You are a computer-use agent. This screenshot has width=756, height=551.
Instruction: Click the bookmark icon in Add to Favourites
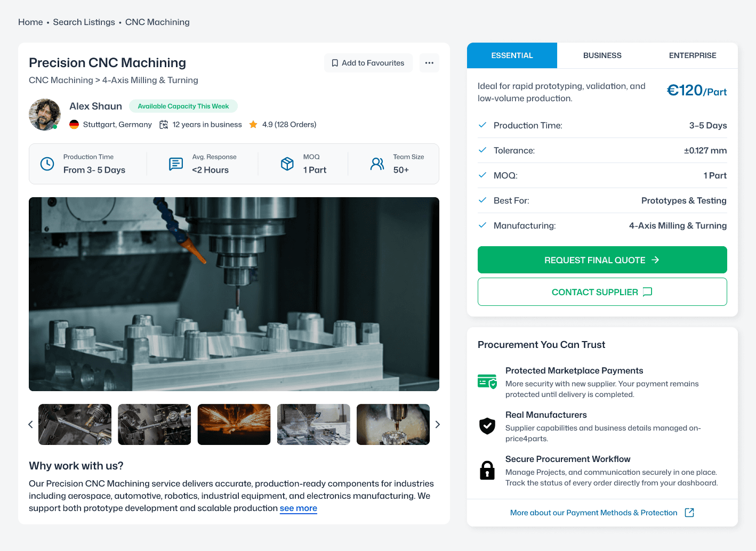(335, 63)
